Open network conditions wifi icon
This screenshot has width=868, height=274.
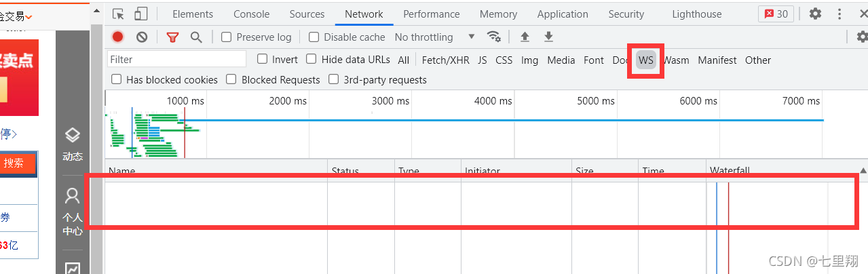pos(494,37)
